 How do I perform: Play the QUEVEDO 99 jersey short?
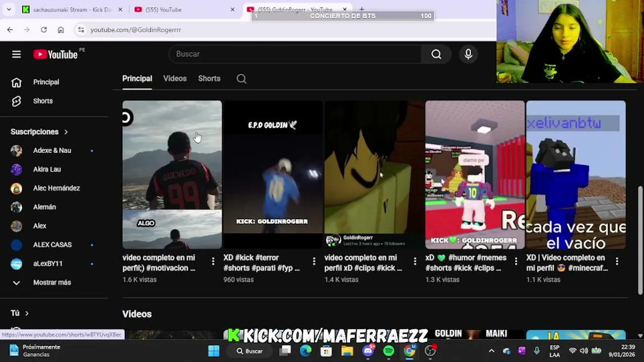[x=172, y=174]
